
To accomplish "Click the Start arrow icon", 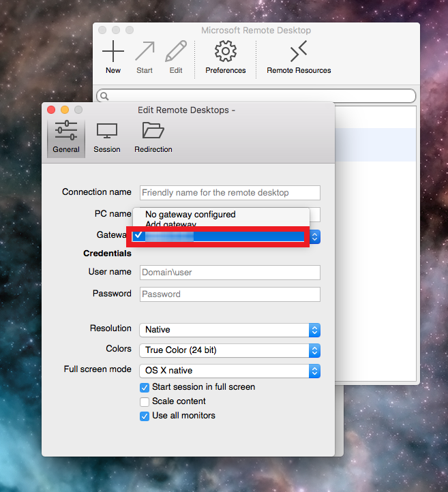I will coord(145,51).
